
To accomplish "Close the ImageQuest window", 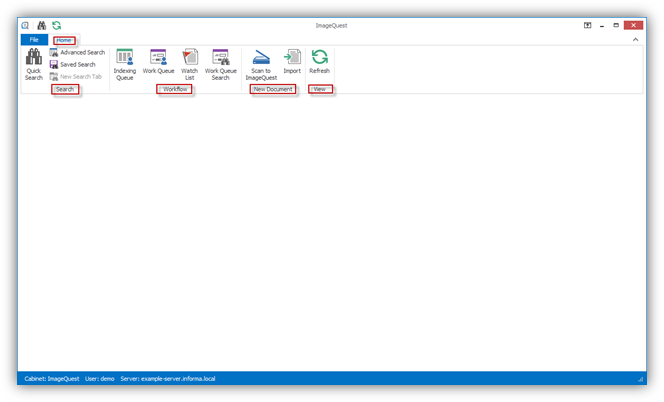I will (634, 25).
